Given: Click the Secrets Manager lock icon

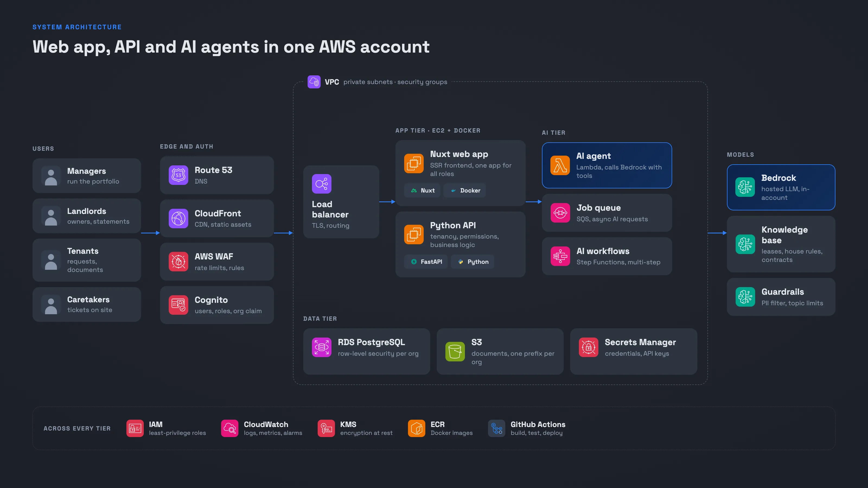Looking at the screenshot, I should tap(588, 347).
